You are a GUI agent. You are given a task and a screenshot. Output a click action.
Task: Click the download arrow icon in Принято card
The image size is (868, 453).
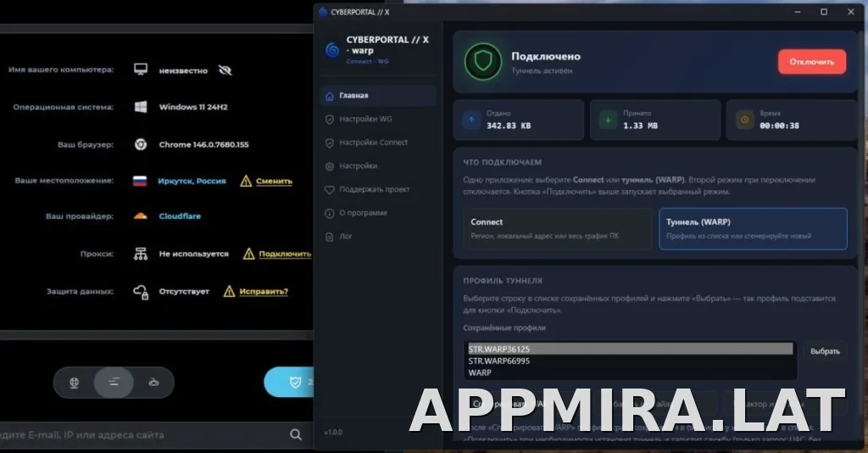[x=608, y=120]
